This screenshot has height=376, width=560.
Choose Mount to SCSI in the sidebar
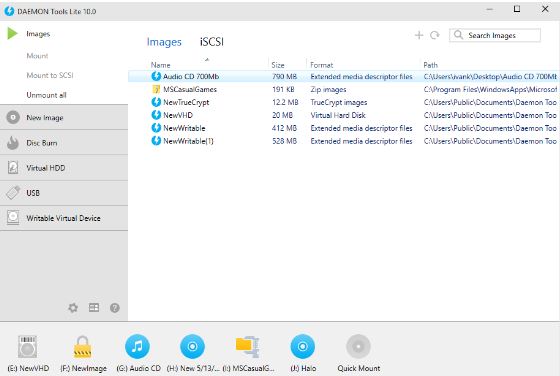click(50, 75)
